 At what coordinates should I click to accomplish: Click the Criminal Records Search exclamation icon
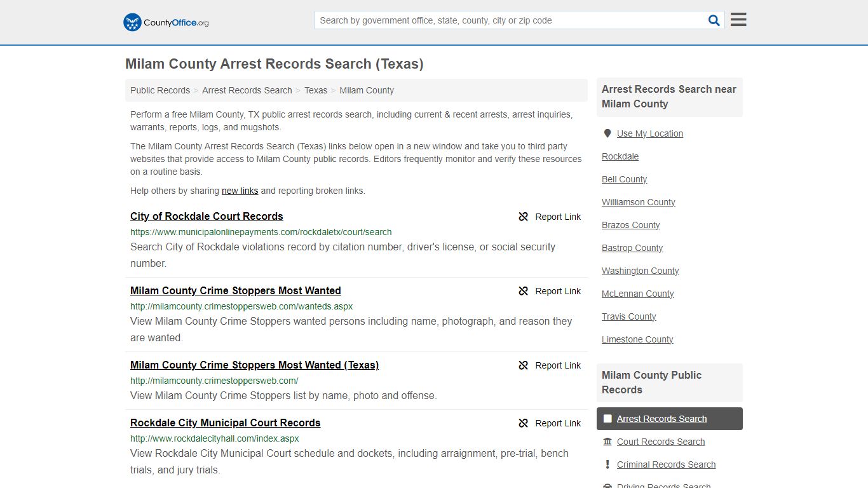point(607,464)
